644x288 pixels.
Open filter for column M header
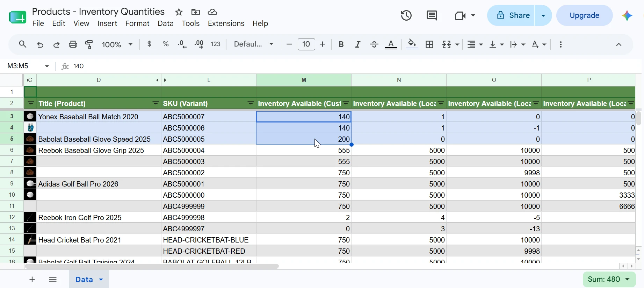(x=346, y=104)
